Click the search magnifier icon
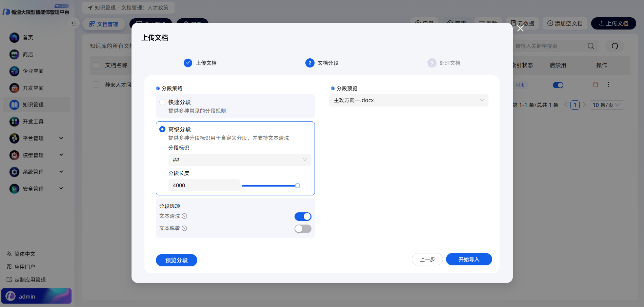Image resolution: width=644 pixels, height=307 pixels. [x=591, y=46]
